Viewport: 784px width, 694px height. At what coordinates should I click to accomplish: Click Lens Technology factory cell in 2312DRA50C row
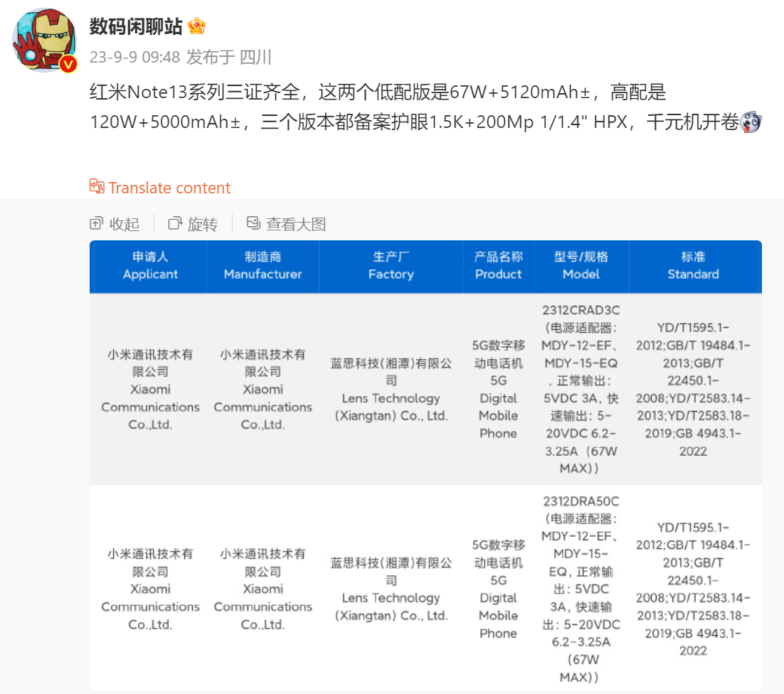pos(391,589)
